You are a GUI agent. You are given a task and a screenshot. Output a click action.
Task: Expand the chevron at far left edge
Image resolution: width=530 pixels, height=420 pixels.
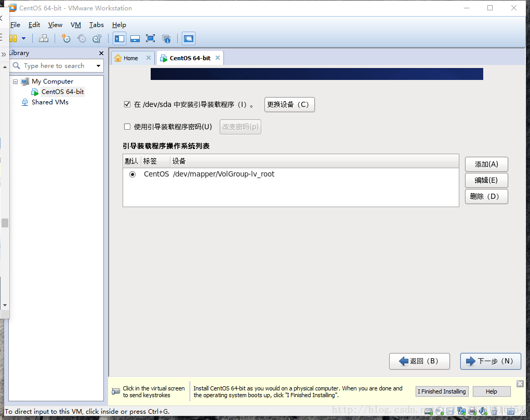[x=4, y=54]
